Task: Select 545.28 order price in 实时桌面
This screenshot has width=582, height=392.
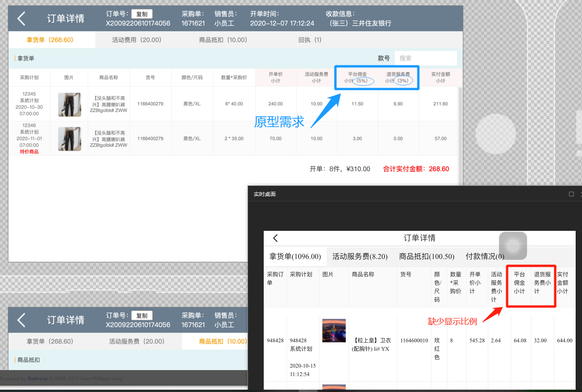Action: click(x=477, y=341)
